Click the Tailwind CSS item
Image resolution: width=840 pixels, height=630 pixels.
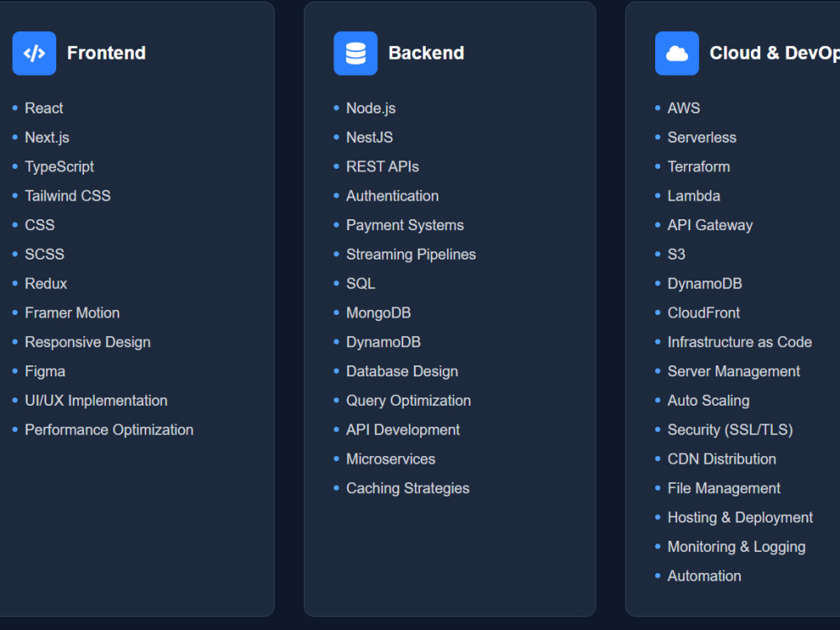point(67,196)
